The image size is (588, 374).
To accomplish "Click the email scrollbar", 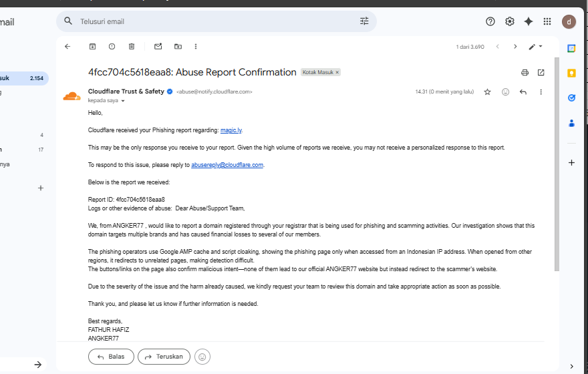I will 557,164.
